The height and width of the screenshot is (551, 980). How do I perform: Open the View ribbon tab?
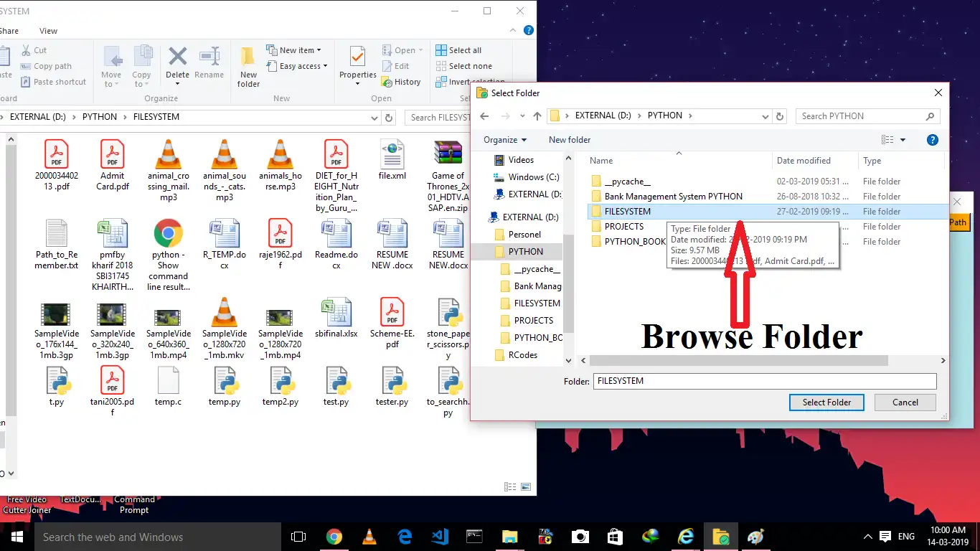pos(48,31)
